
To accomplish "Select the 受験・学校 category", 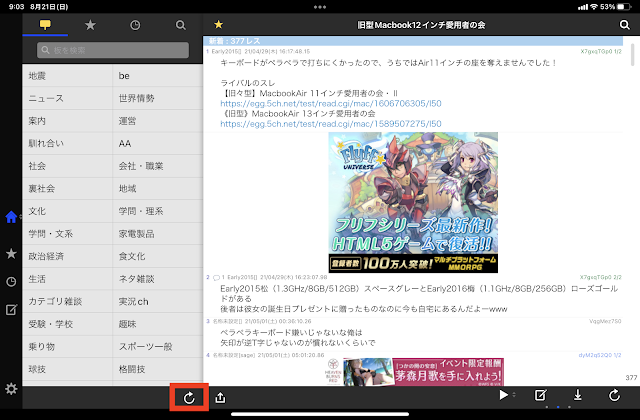I will coord(67,324).
